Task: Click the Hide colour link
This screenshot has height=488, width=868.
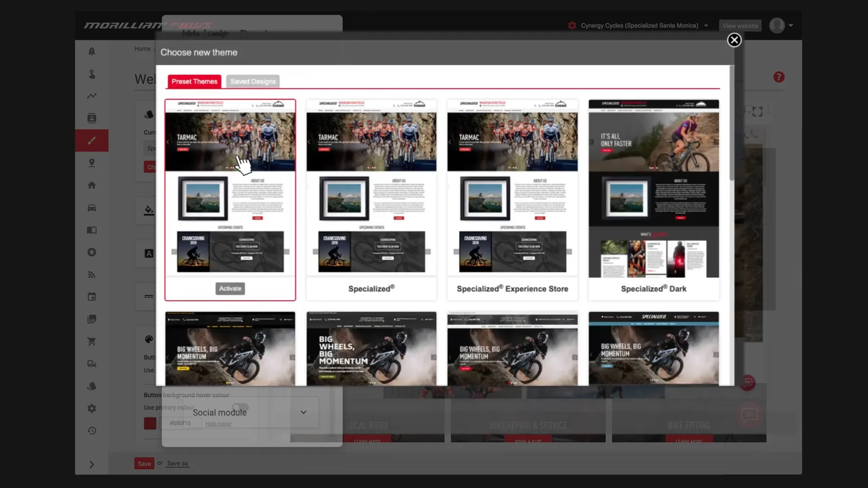Action: 218,424
